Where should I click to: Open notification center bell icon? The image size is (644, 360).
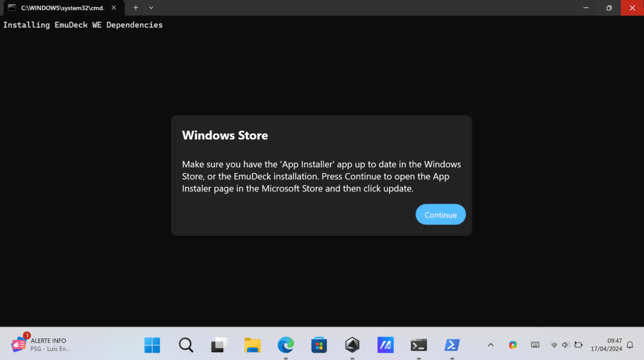(630, 345)
